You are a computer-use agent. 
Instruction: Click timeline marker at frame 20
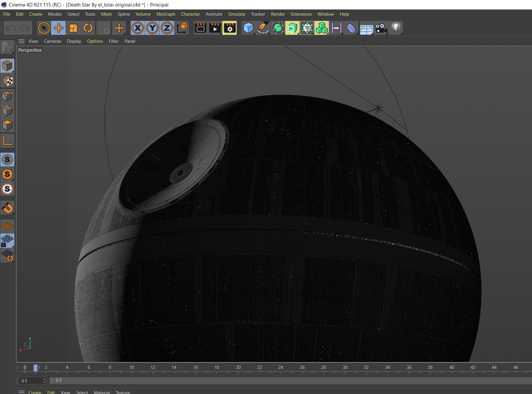click(x=238, y=367)
